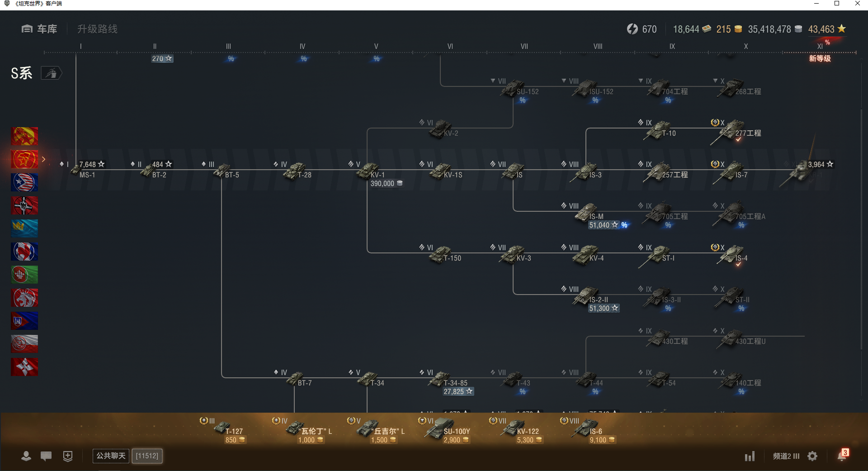Open the 公共聊天 public chat button

111,456
